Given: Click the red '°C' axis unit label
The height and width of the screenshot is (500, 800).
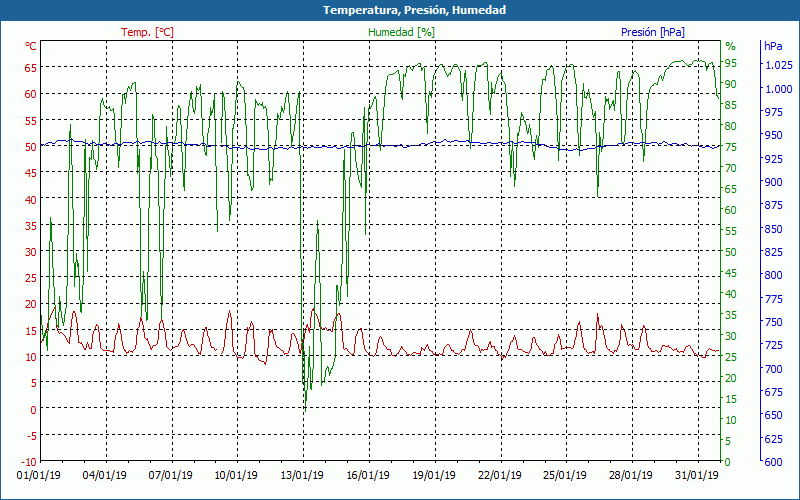Looking at the screenshot, I should [31, 46].
